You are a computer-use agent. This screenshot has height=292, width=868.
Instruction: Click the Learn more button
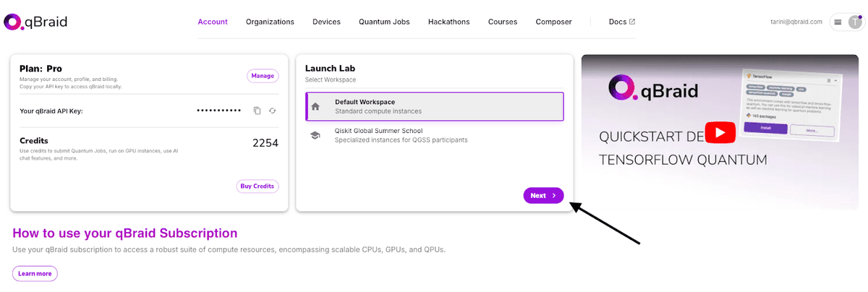(x=35, y=273)
